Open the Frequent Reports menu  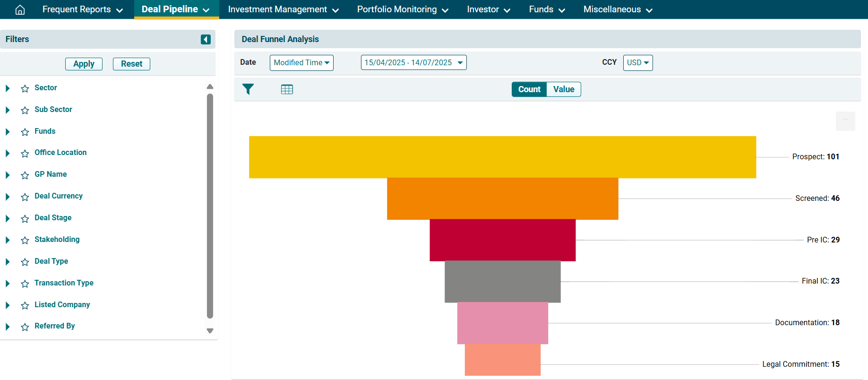[82, 9]
